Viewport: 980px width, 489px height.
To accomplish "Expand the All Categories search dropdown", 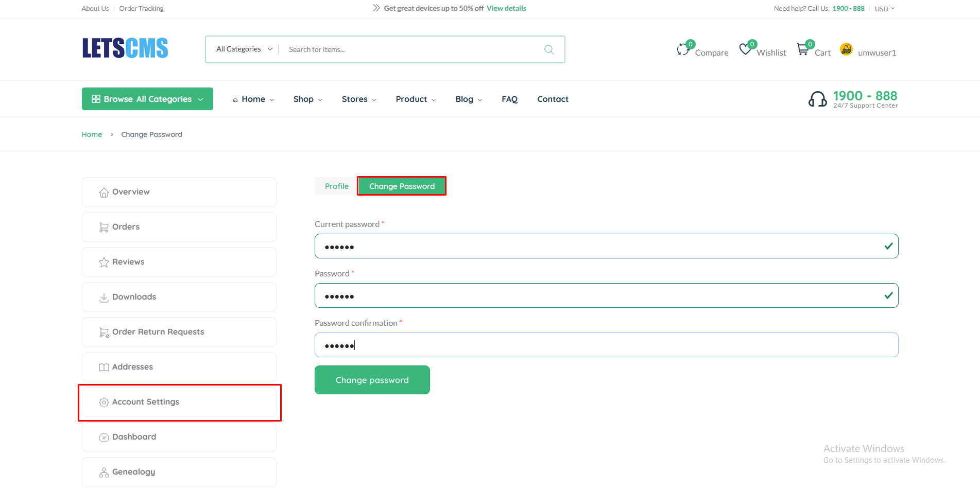I will tap(244, 49).
